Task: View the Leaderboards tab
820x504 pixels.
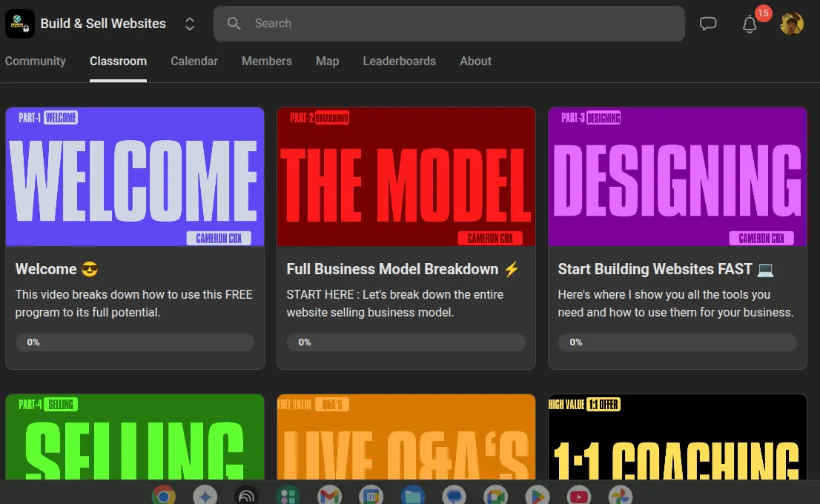Action: pyautogui.click(x=400, y=62)
